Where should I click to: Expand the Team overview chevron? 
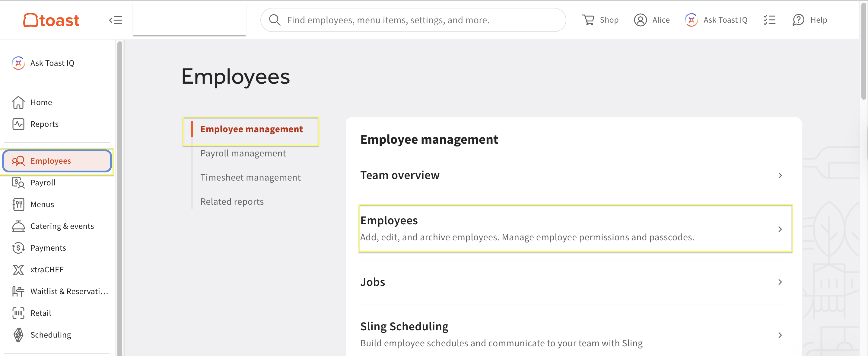click(780, 175)
